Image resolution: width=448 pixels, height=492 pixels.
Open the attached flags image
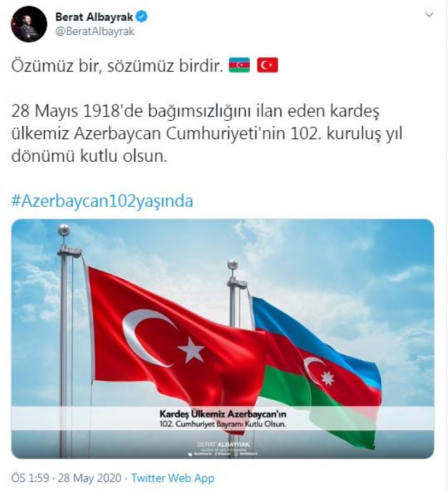[222, 339]
